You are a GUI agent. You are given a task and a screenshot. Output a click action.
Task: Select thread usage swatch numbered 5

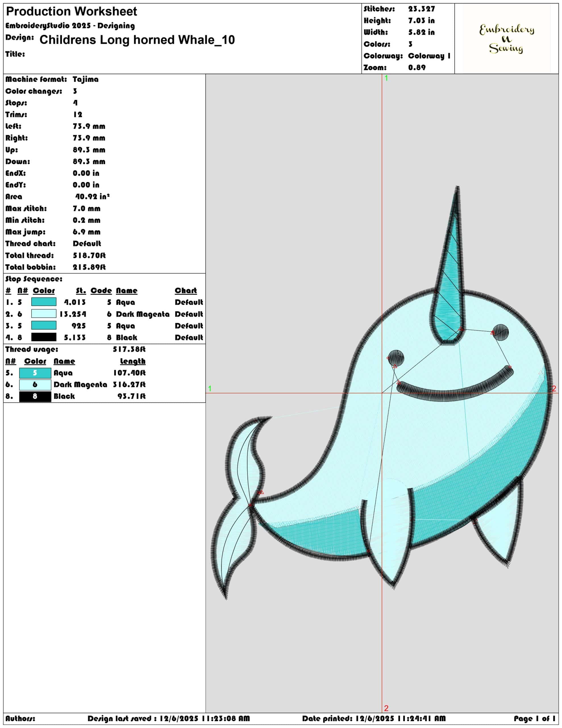tap(35, 373)
